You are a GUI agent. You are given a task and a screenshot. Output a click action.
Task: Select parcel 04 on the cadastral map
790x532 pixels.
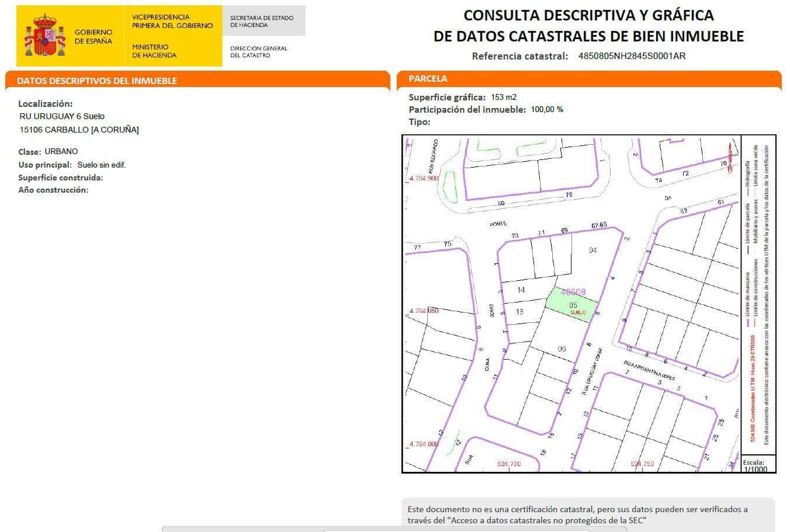tap(593, 250)
